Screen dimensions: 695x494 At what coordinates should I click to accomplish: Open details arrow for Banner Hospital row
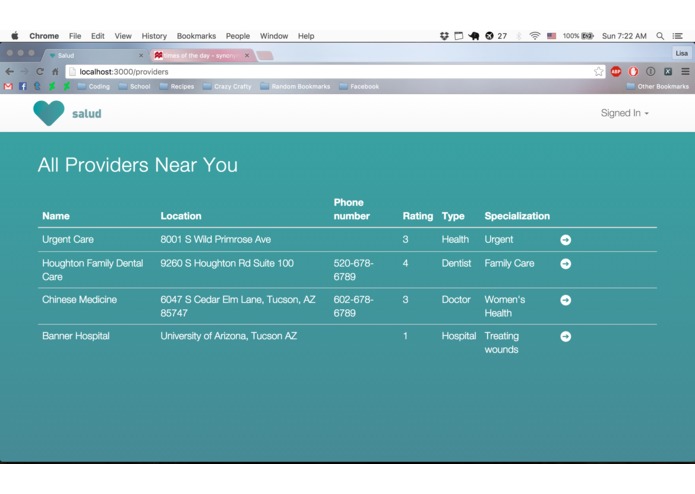pos(565,336)
